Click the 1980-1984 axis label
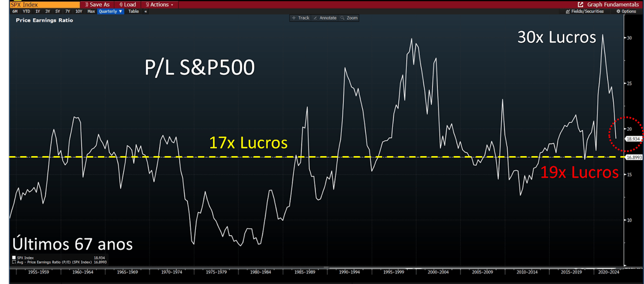Viewport: 644px width, 284px height. pyautogui.click(x=261, y=272)
